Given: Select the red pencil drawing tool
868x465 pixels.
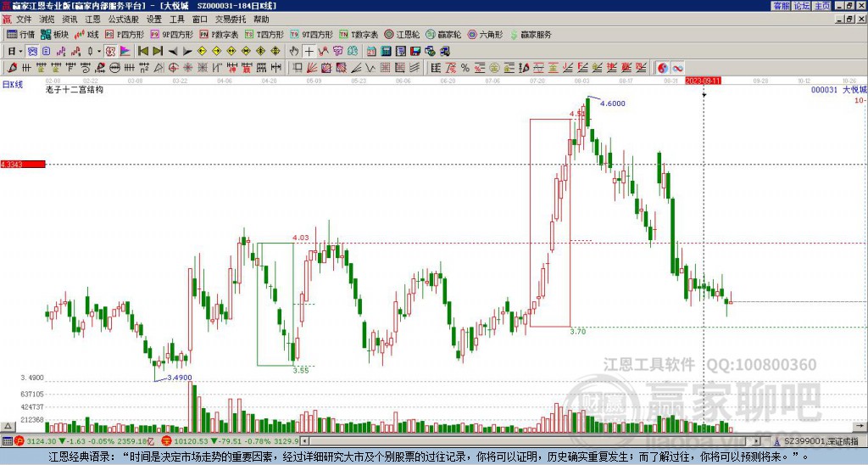Looking at the screenshot, I should 12,68.
